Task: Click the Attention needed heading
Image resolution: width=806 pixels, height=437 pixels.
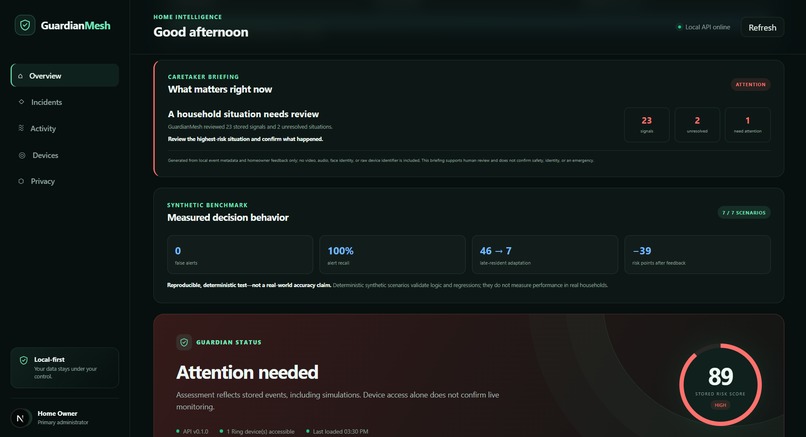Action: click(247, 372)
